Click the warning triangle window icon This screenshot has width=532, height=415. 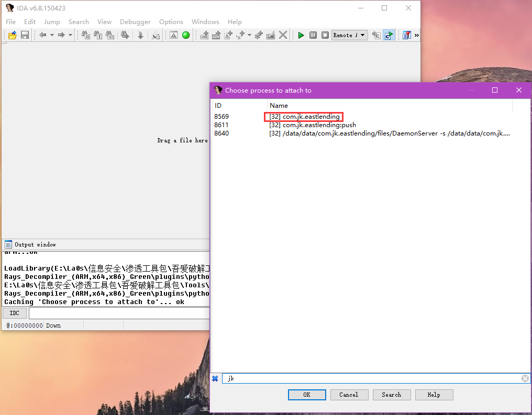[x=174, y=35]
